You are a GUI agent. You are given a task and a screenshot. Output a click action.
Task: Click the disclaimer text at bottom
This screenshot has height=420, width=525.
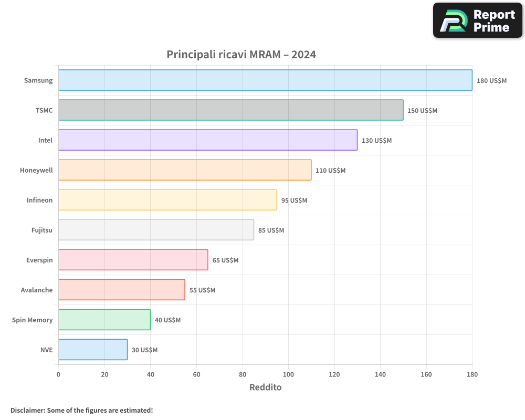[x=81, y=411]
